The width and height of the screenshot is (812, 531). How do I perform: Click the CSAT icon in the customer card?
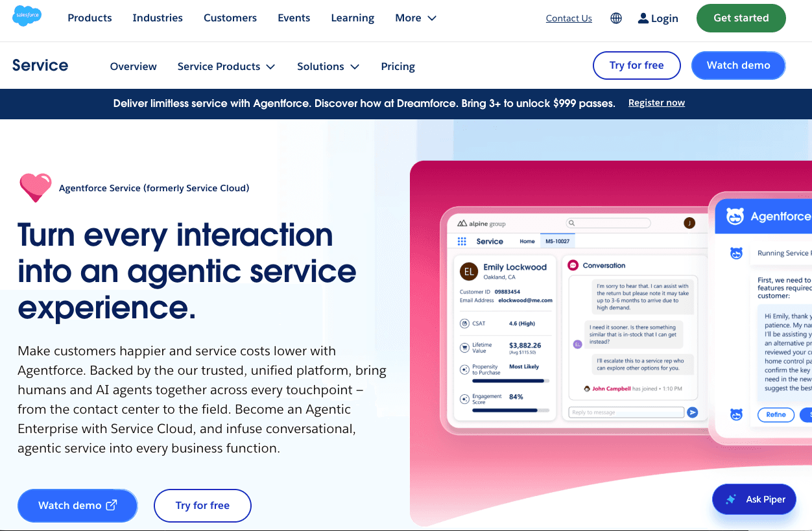464,324
